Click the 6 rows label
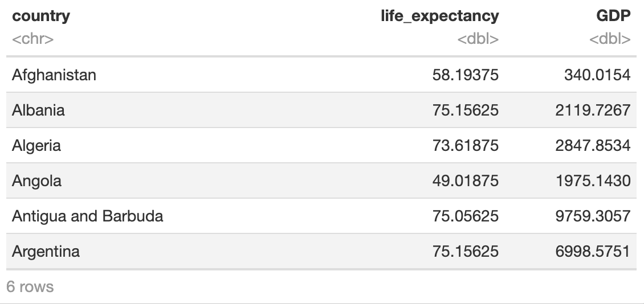 [x=30, y=286]
